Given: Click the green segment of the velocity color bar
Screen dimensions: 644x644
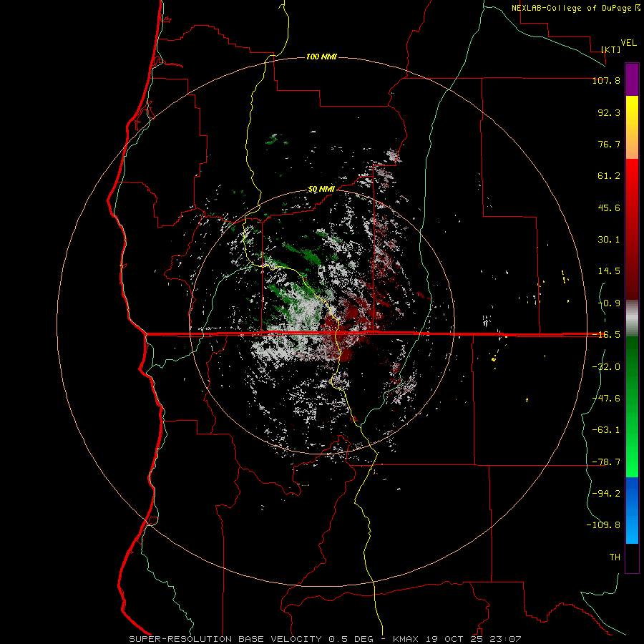Looking at the screenshot, I should click(x=632, y=406).
